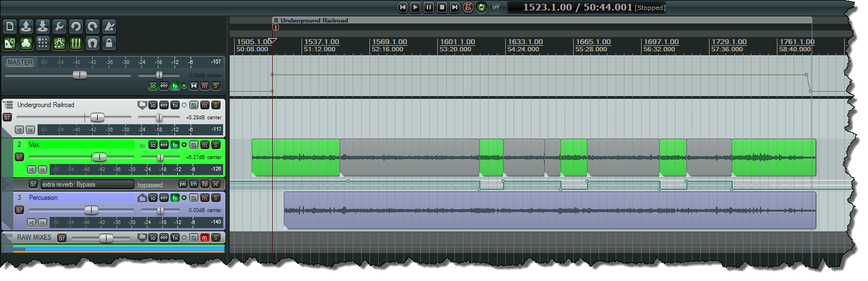Click 'trn' button on extra reverb envelope lane
Screen dimensions: 868x281
[x=194, y=184]
